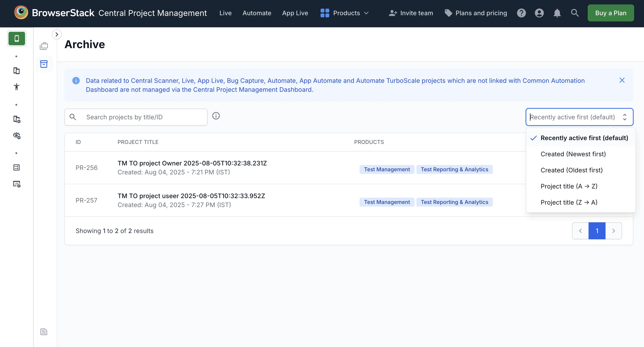Open the eye with gear sidebar icon

pos(17,135)
